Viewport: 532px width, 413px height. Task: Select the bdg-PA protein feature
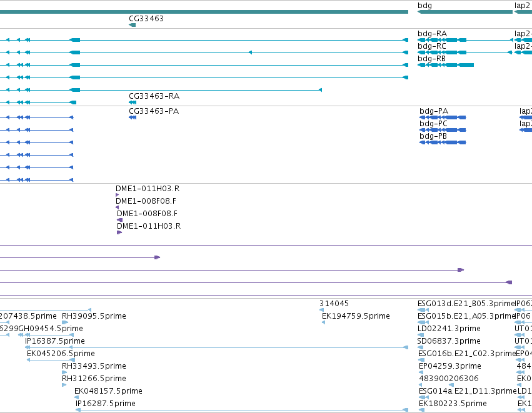443,117
